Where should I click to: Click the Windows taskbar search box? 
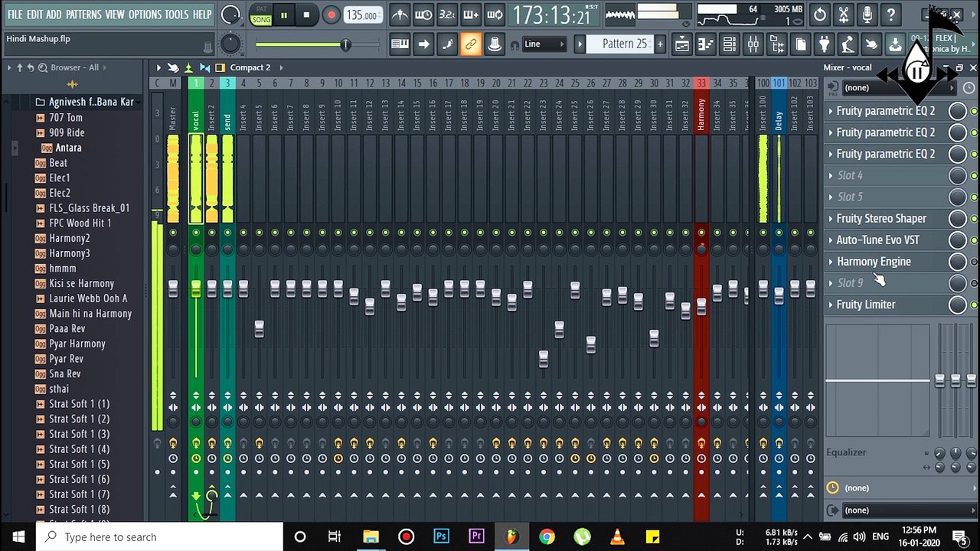point(160,536)
